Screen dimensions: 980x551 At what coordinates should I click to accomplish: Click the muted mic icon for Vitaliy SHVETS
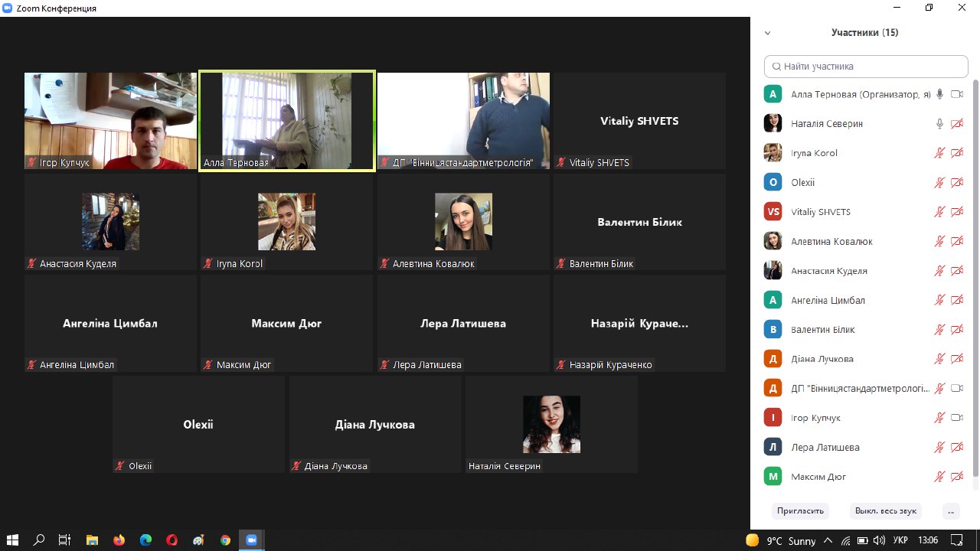pos(939,212)
